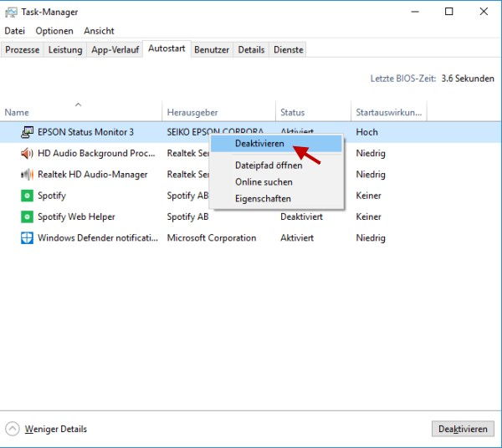Click the Deaktivieren button at bottom right
The height and width of the screenshot is (448, 502).
point(463,429)
